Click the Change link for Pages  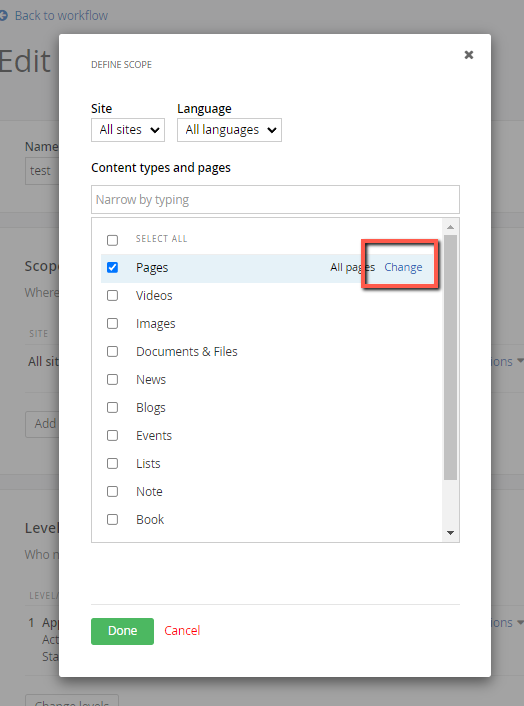click(403, 267)
